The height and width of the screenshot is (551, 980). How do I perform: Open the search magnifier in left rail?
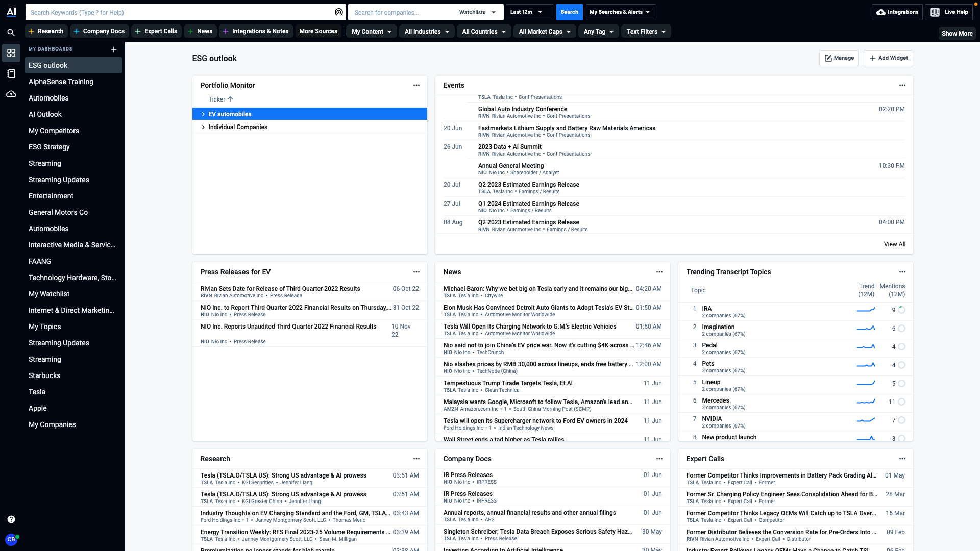pos(11,33)
